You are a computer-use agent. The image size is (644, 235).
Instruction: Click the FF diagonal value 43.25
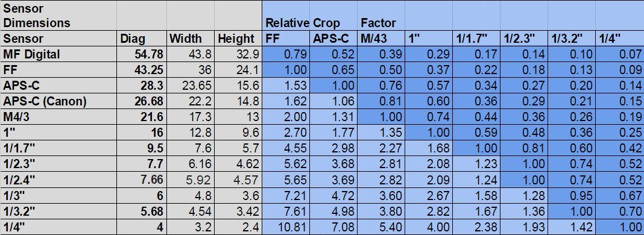pos(142,70)
